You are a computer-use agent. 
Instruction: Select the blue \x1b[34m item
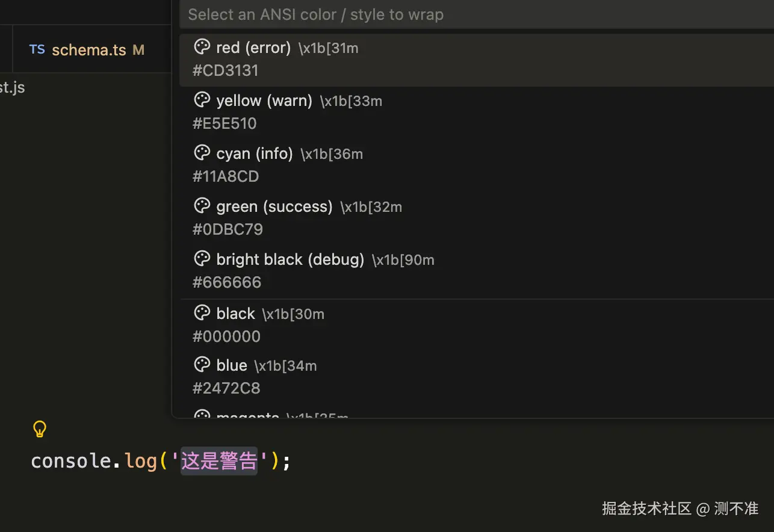(477, 377)
